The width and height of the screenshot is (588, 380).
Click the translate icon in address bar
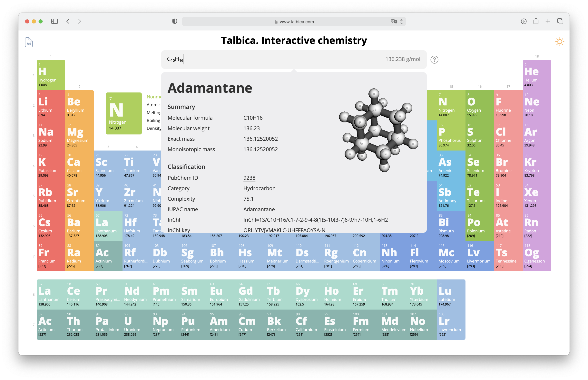pyautogui.click(x=394, y=22)
